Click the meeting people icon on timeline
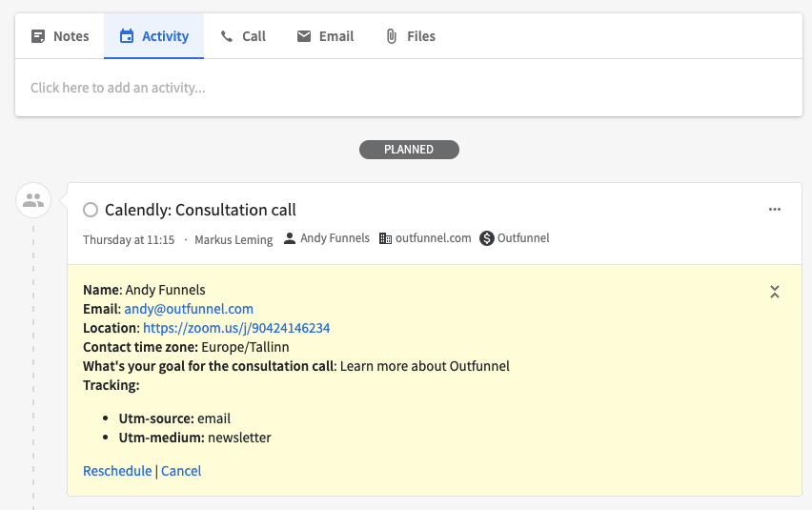Screen dimensions: 812x510 (33, 200)
